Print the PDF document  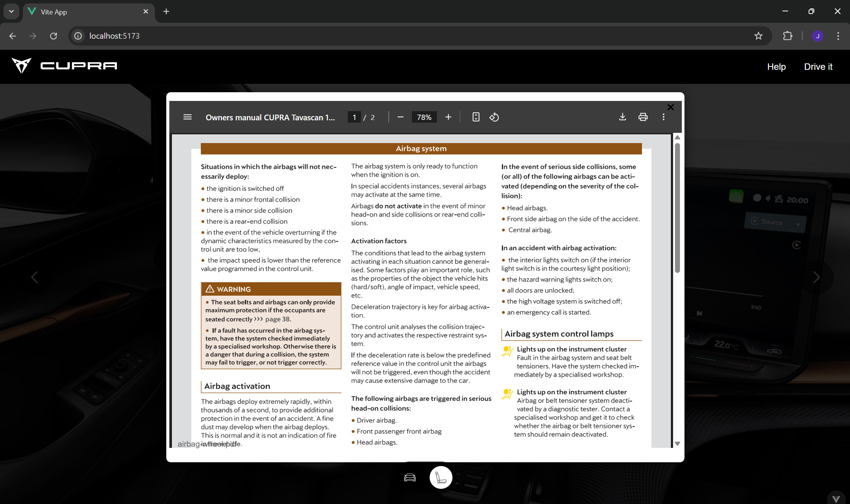643,117
